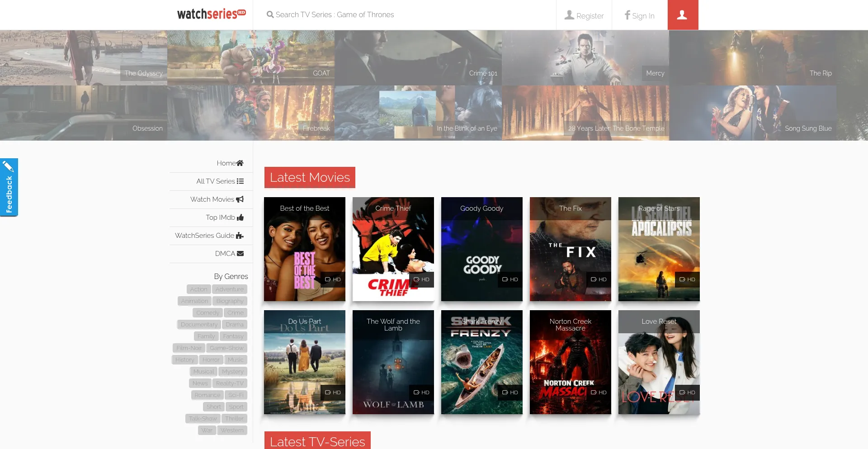Open WatchSeries Guide menu item

[212, 236]
